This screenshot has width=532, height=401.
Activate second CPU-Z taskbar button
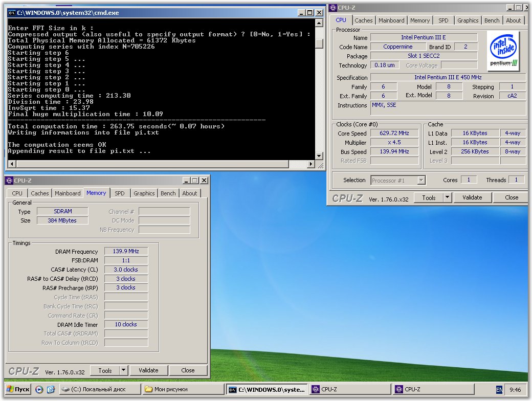coord(434,389)
